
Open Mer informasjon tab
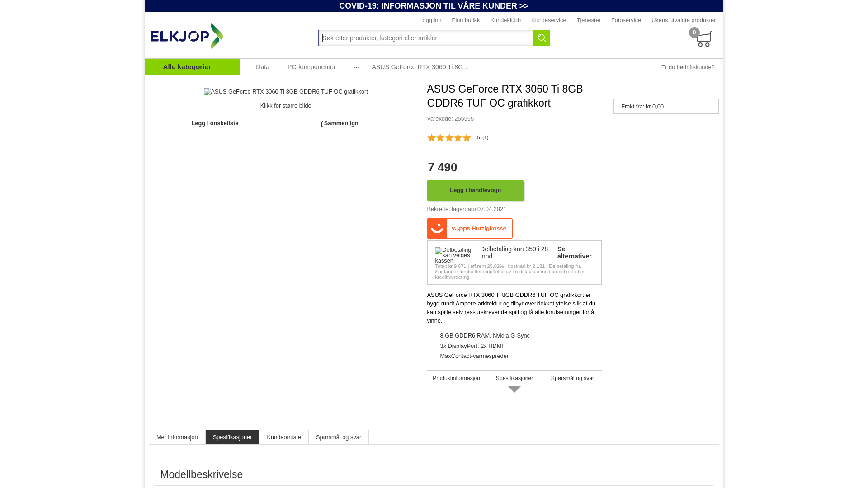click(177, 437)
